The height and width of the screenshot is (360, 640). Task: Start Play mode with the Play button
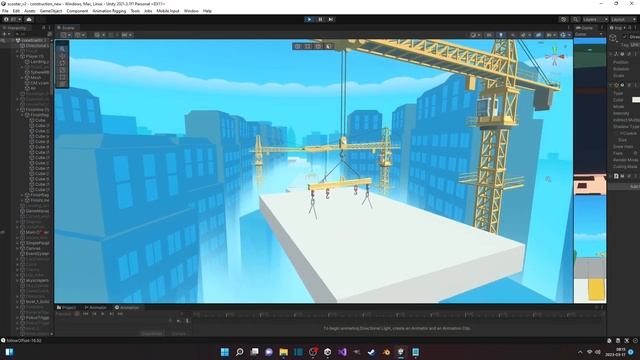(x=309, y=19)
